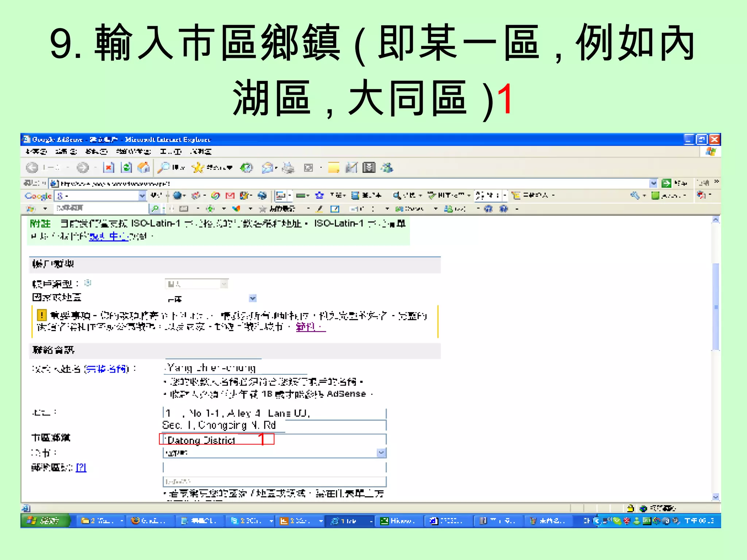747x560 pixels.
Task: Click the Windows Start button
Action: click(x=45, y=521)
